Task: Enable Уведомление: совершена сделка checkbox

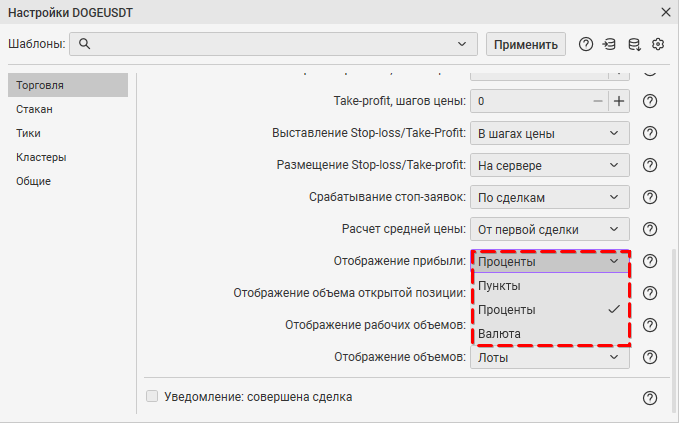Action: pos(153,397)
